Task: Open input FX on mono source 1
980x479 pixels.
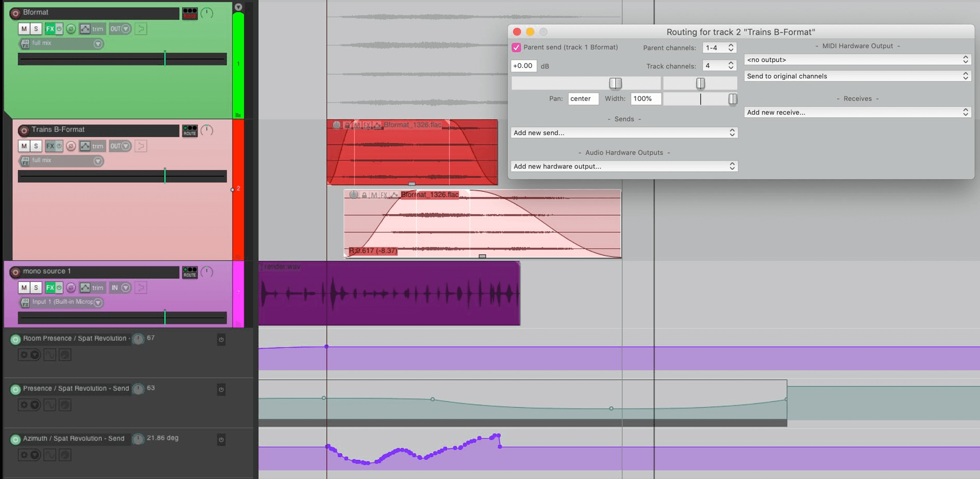Action: (25, 303)
